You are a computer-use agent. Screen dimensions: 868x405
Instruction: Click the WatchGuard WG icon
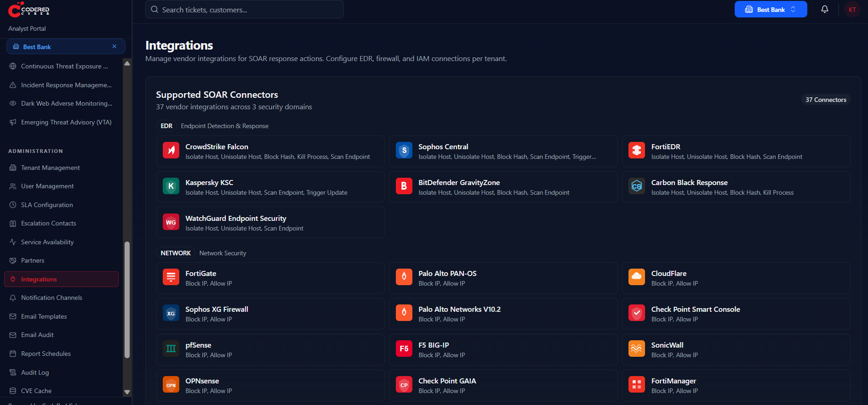point(171,222)
